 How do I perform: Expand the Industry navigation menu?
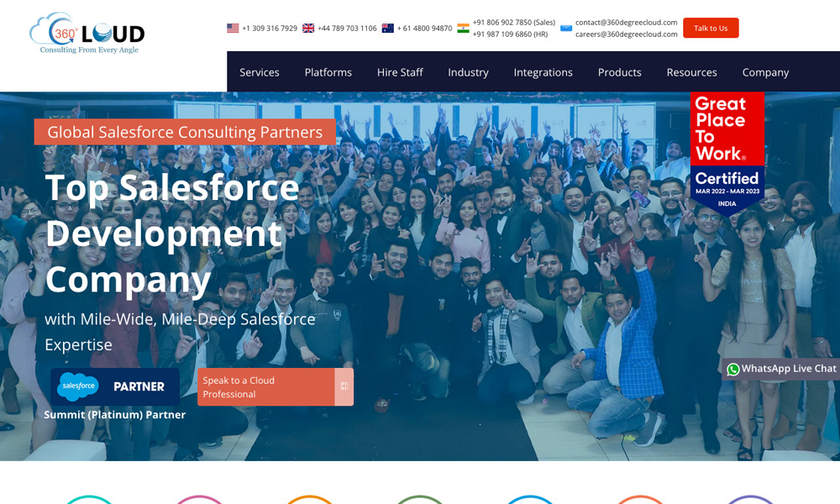pos(468,72)
